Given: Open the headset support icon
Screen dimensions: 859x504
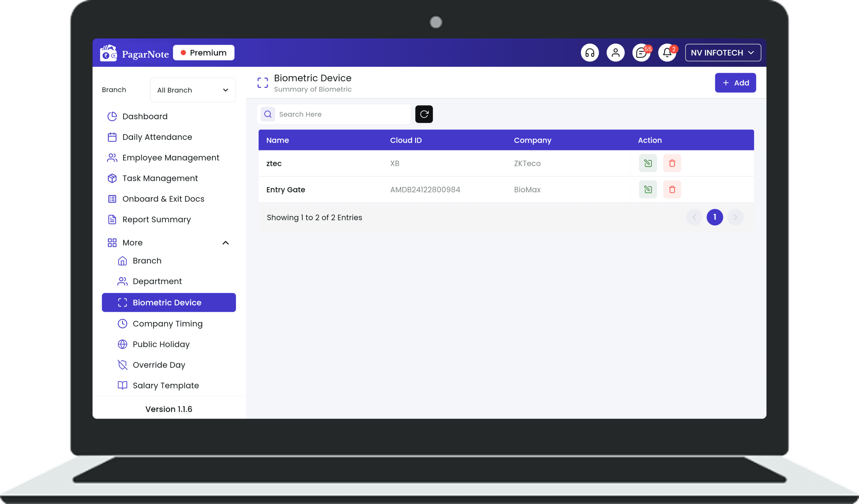Looking at the screenshot, I should point(590,53).
